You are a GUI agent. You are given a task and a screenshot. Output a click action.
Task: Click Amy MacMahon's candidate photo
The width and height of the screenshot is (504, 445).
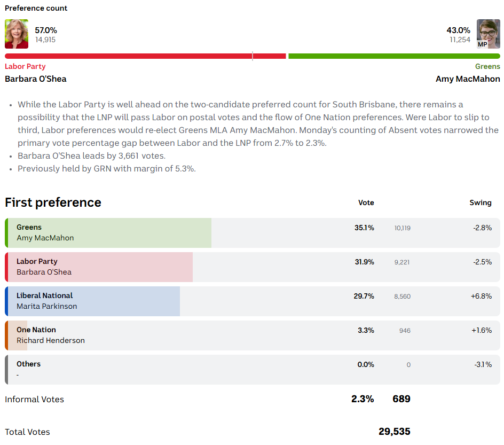[x=488, y=34]
